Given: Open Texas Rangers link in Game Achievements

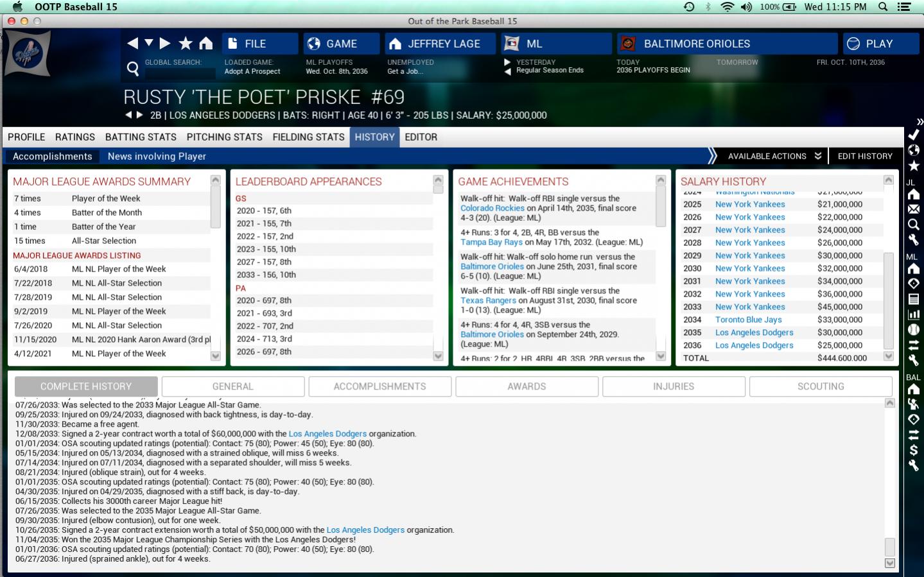Looking at the screenshot, I should tap(488, 300).
